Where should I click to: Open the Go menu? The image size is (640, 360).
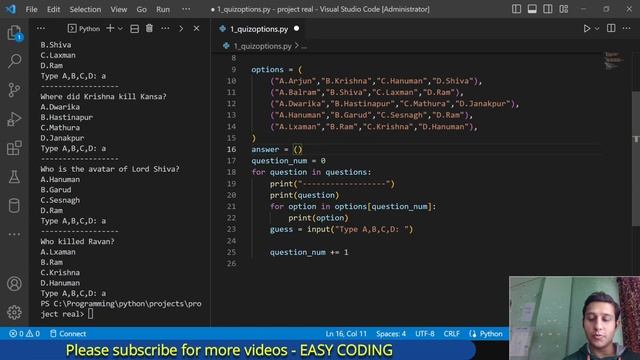(x=141, y=9)
